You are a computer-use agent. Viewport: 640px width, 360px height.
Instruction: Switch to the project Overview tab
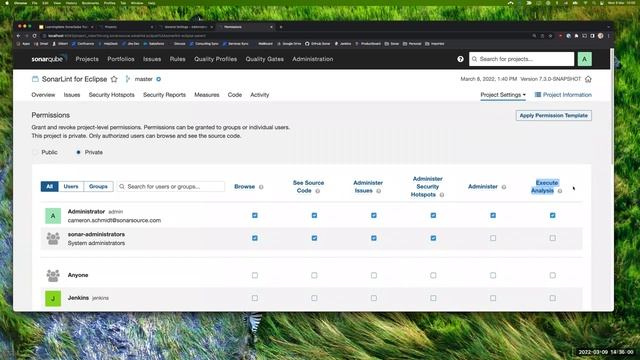tap(43, 95)
